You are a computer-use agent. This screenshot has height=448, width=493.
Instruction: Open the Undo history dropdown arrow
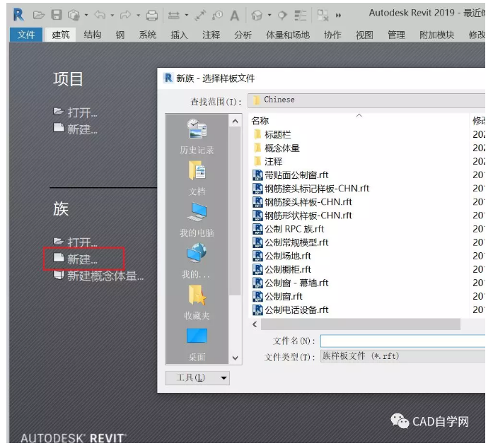pyautogui.click(x=112, y=15)
